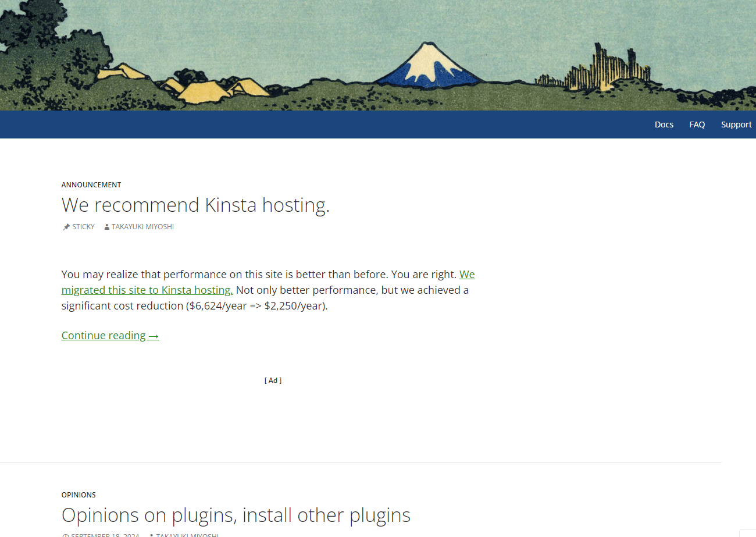View author Takayuki Miyoshi's posts from Kinsta post

pyautogui.click(x=142, y=227)
